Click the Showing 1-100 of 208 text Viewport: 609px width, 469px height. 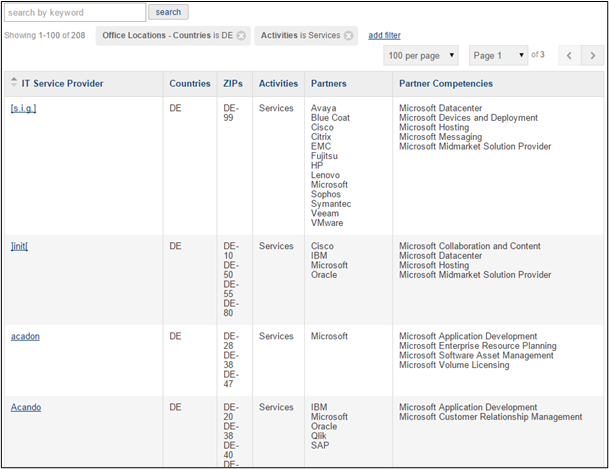pyautogui.click(x=45, y=35)
